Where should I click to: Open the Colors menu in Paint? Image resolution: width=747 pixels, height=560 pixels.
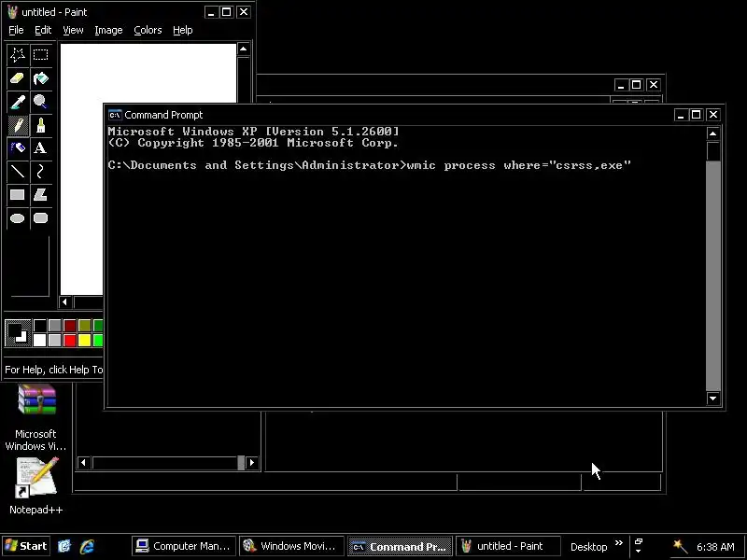pyautogui.click(x=148, y=30)
